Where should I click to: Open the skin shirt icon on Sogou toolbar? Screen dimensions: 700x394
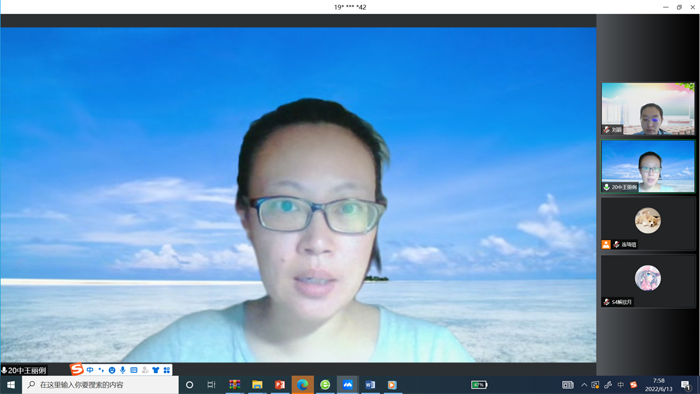pyautogui.click(x=155, y=370)
